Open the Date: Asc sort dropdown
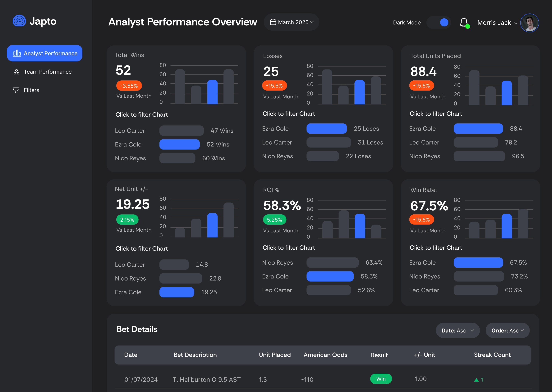 coord(458,330)
